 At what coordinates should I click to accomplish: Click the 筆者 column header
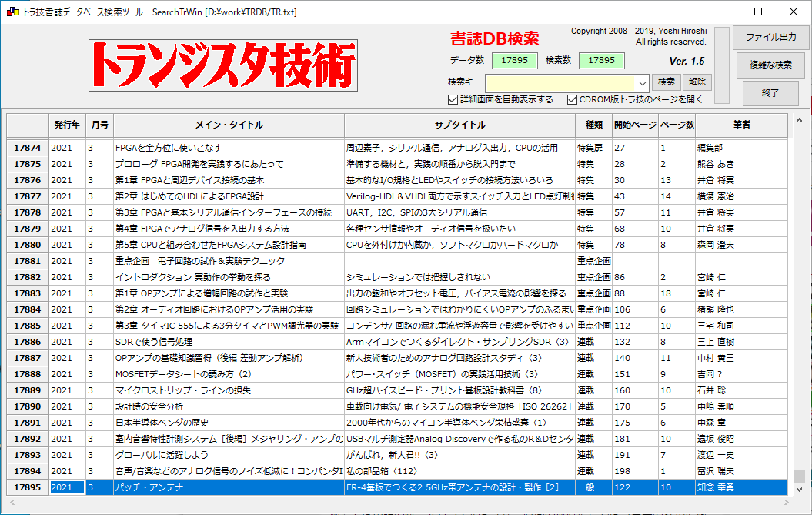[740, 125]
